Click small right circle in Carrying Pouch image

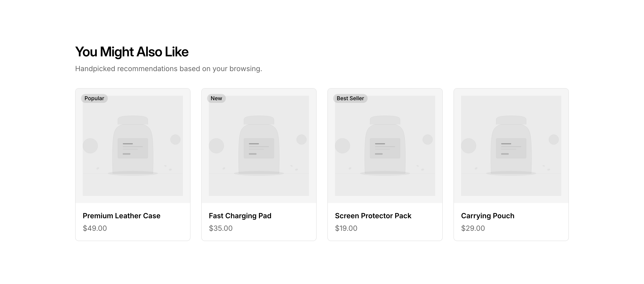tap(553, 140)
